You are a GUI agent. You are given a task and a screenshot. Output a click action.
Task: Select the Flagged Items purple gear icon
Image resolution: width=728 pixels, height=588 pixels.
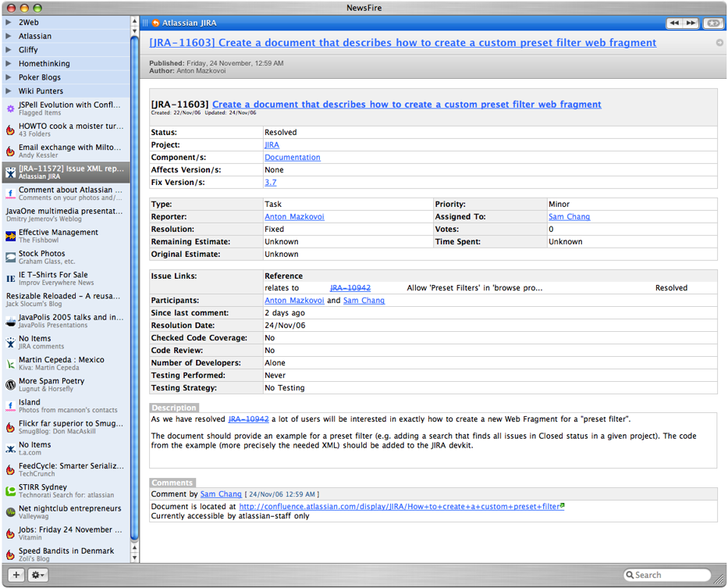click(x=10, y=109)
